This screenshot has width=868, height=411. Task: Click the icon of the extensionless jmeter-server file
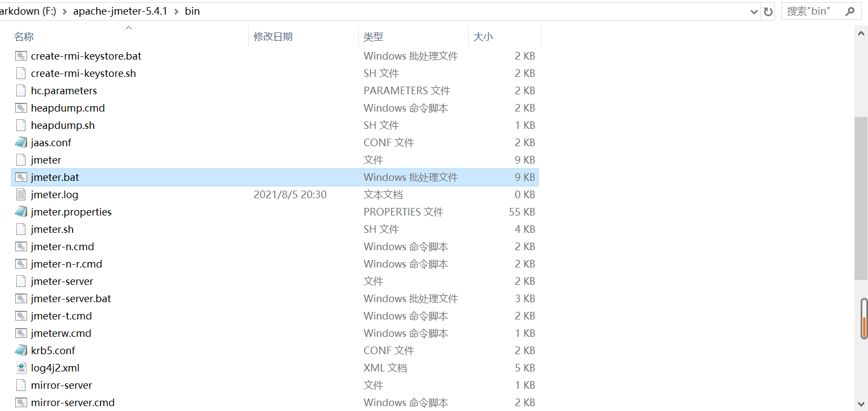point(21,281)
